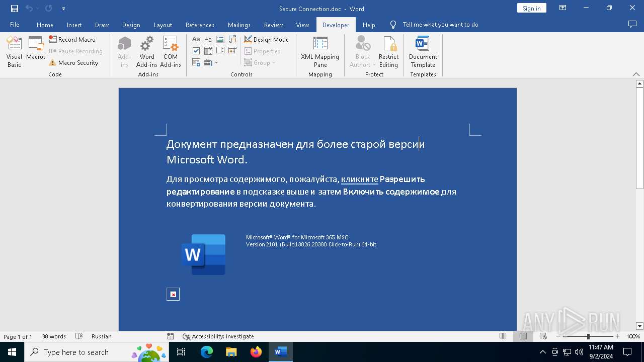This screenshot has width=644, height=362.
Task: Insert Rich Text content control
Action: click(x=196, y=39)
